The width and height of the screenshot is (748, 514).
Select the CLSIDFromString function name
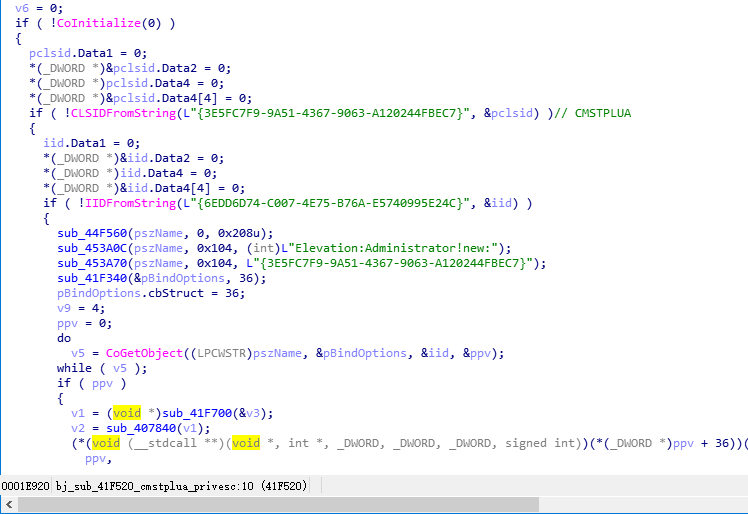point(123,113)
